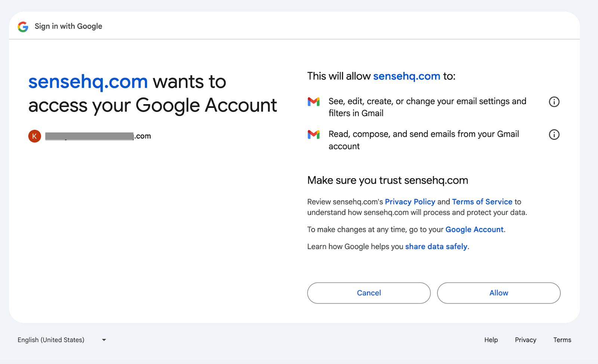Screen dimensions: 598x364
Task: Open the share data safely link
Action: [x=436, y=246]
